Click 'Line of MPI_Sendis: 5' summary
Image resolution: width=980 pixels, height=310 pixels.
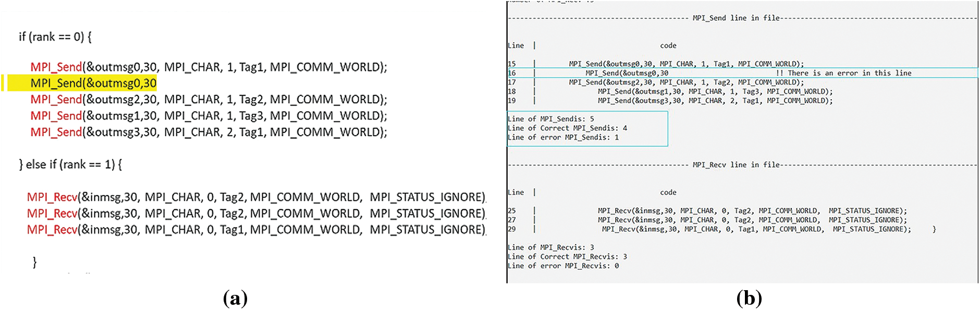point(550,119)
